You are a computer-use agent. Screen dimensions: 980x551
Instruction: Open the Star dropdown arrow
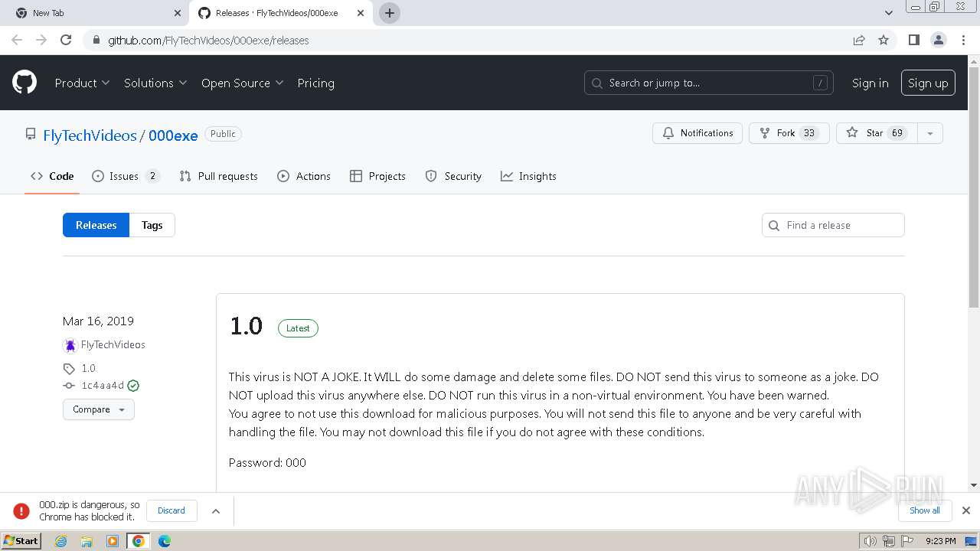coord(929,133)
